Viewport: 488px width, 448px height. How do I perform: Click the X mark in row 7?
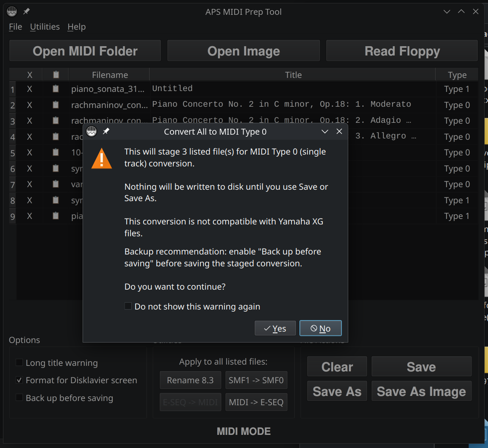tap(30, 184)
